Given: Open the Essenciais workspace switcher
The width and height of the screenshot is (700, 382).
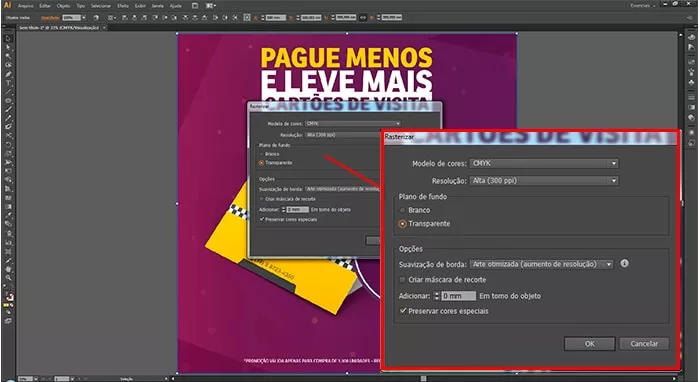Looking at the screenshot, I should click(x=643, y=6).
